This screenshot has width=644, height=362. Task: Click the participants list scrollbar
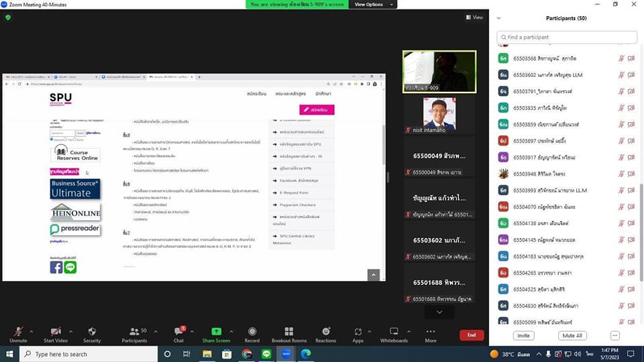(x=640, y=201)
